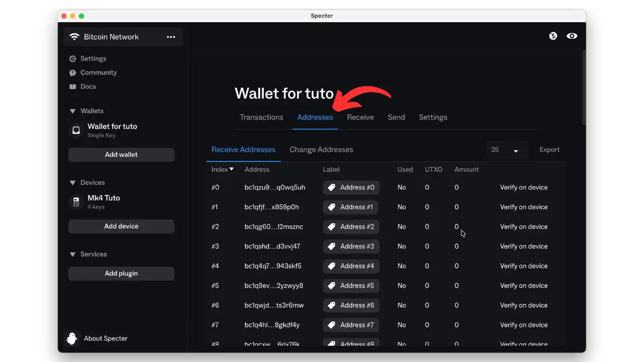
Task: Click Verify on device for address #6
Action: tap(524, 305)
